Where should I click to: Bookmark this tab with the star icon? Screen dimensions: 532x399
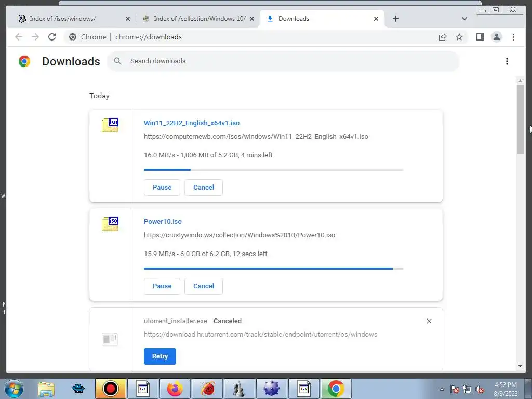pos(459,37)
